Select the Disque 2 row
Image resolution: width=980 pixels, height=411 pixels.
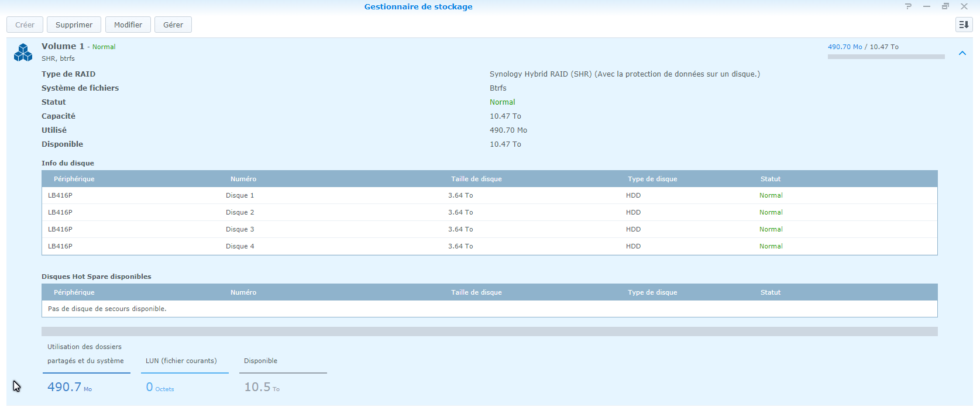pos(489,212)
